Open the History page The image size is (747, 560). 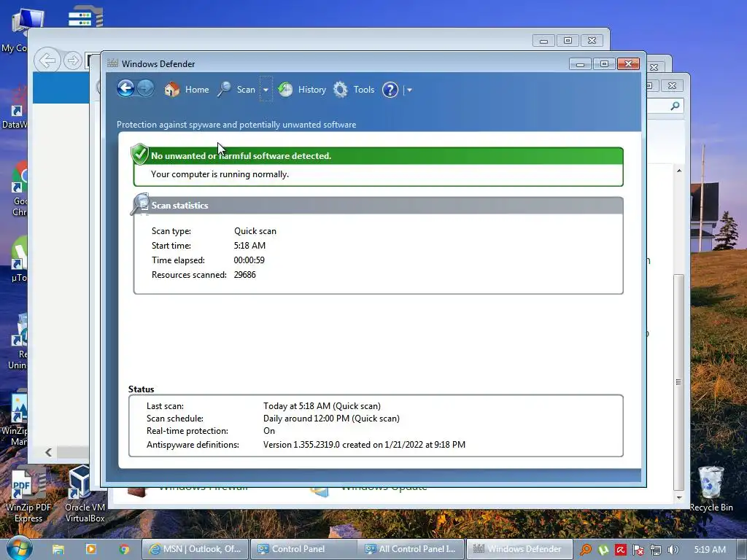(302, 90)
